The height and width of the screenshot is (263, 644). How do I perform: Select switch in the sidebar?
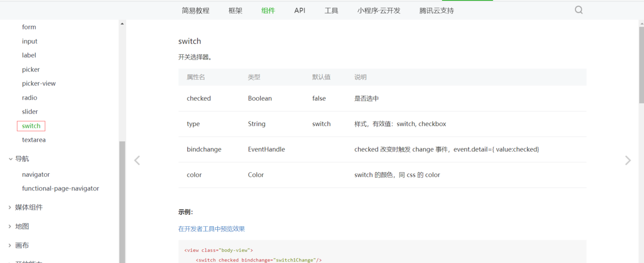point(31,126)
